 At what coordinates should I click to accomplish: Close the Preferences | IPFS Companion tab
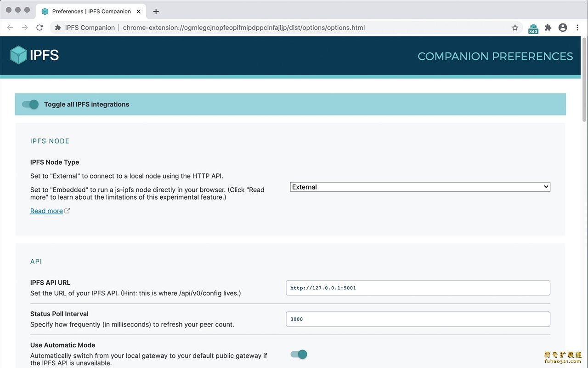[139, 11]
